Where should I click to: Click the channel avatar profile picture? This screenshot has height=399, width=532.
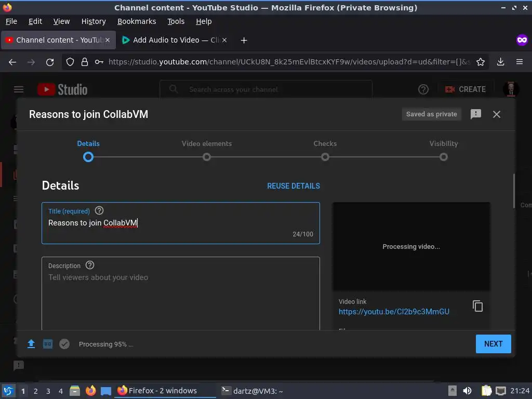(x=511, y=89)
